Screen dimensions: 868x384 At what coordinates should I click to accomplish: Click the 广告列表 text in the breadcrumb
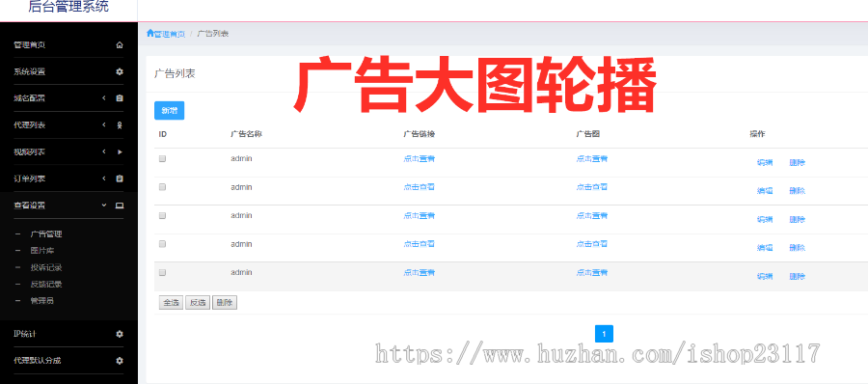212,34
